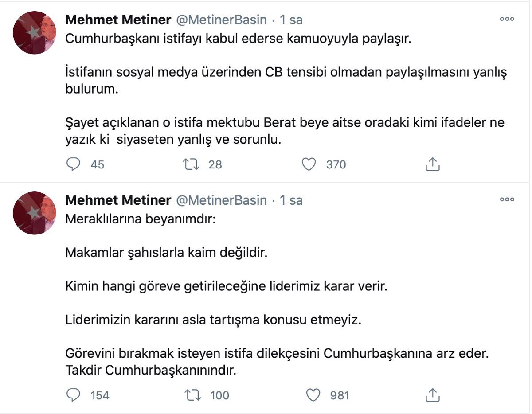The image size is (532, 414).
Task: Share the first tweet via share icon
Action: (432, 164)
